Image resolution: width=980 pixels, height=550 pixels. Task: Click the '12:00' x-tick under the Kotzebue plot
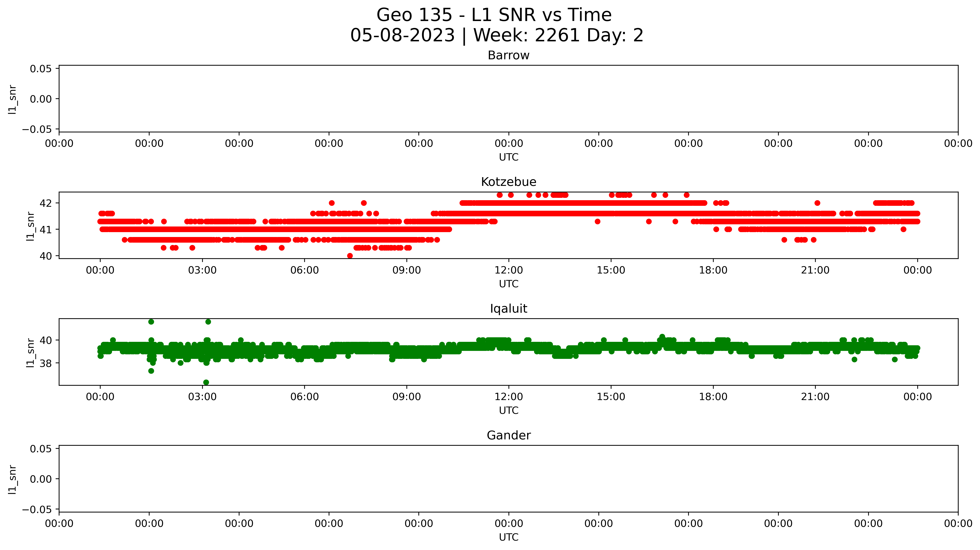click(509, 271)
